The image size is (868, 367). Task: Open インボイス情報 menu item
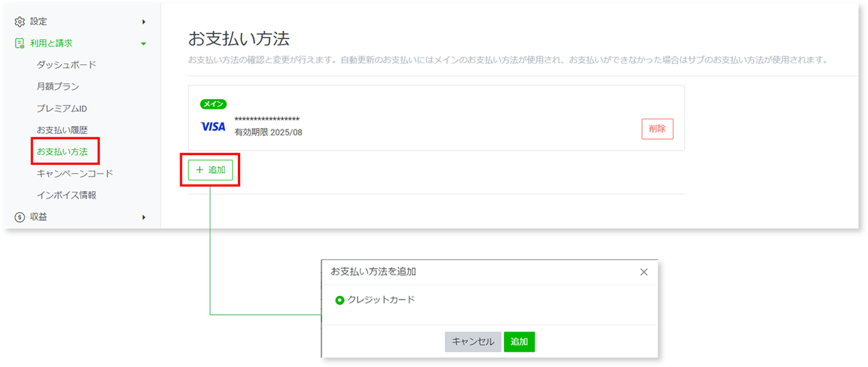(x=67, y=195)
